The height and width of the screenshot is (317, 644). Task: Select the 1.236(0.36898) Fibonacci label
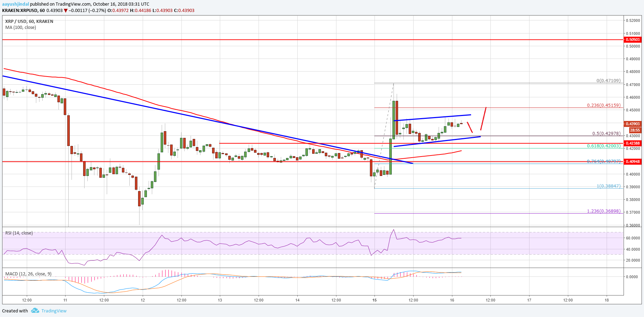tap(604, 211)
